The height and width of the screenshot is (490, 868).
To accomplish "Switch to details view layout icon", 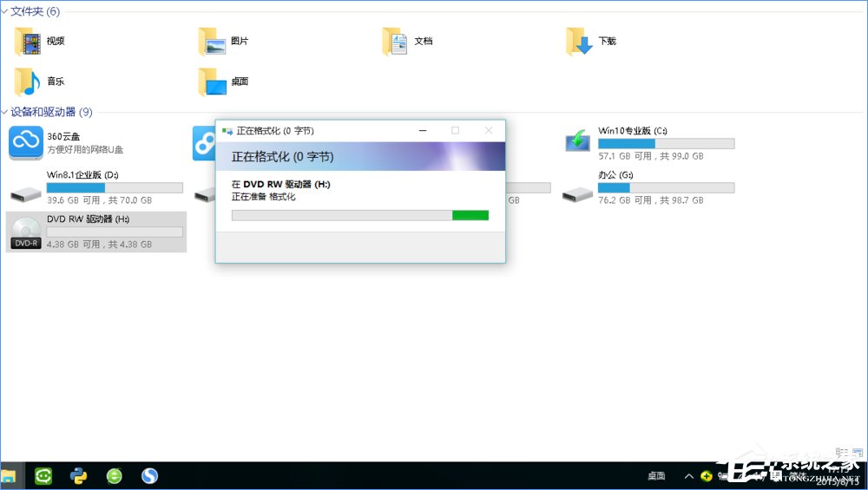I will tap(842, 453).
